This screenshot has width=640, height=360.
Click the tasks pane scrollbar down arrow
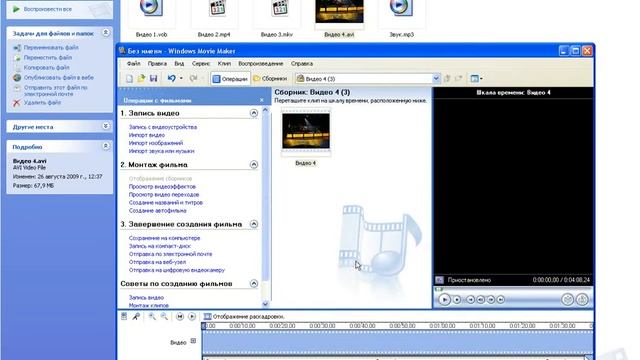pyautogui.click(x=265, y=304)
